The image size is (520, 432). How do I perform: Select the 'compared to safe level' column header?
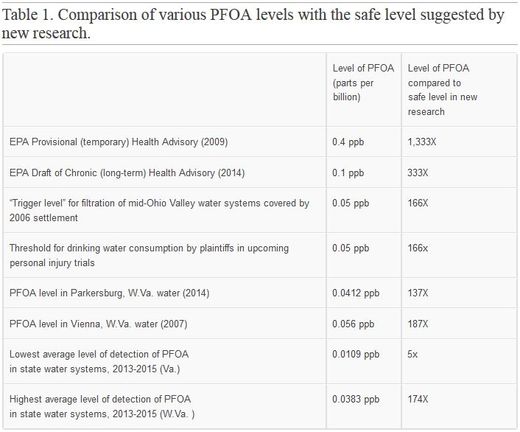click(442, 90)
